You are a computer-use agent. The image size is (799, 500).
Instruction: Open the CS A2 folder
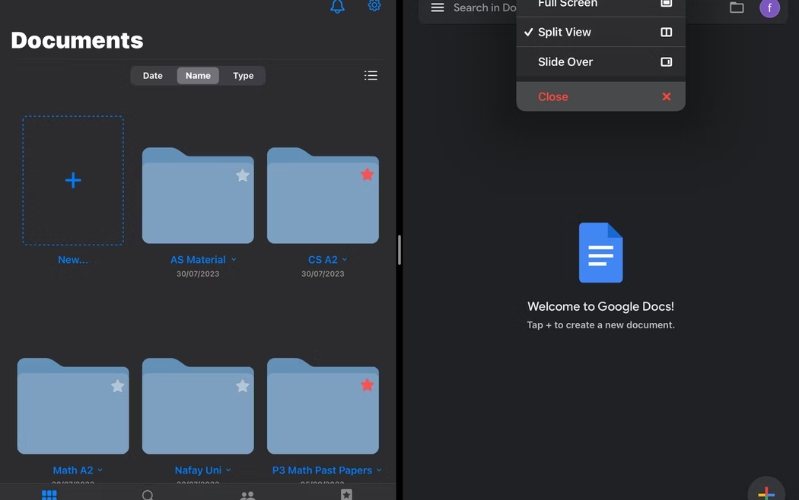[x=323, y=196]
